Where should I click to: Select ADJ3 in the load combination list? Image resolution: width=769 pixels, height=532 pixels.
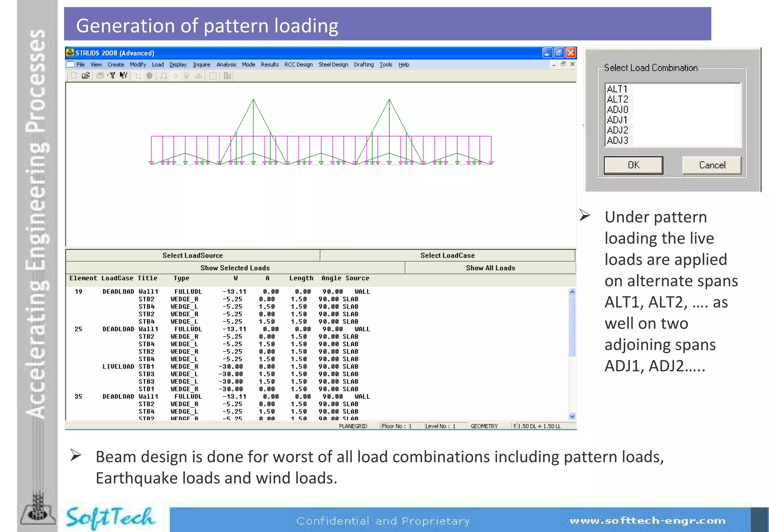(x=617, y=140)
